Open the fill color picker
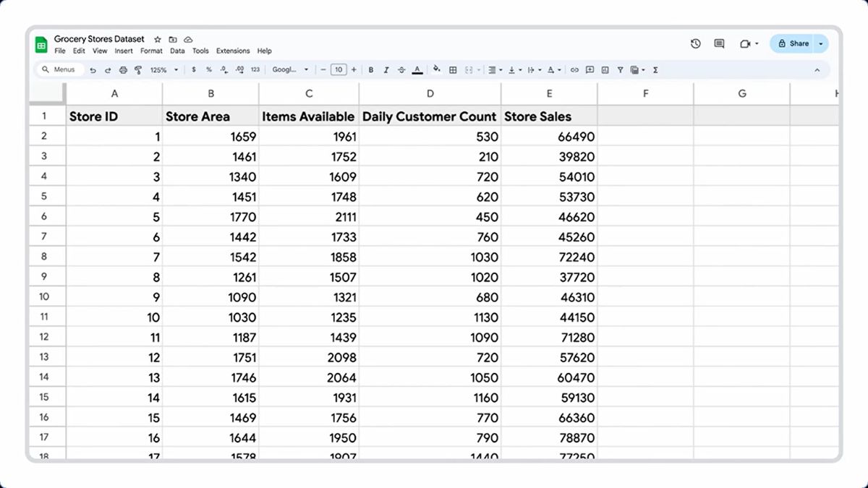868x488 pixels. (436, 70)
